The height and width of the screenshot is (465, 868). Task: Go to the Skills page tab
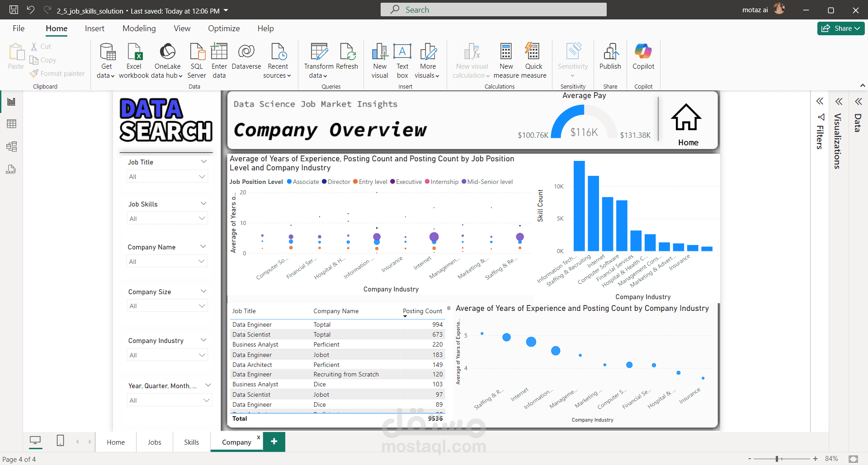coord(192,442)
